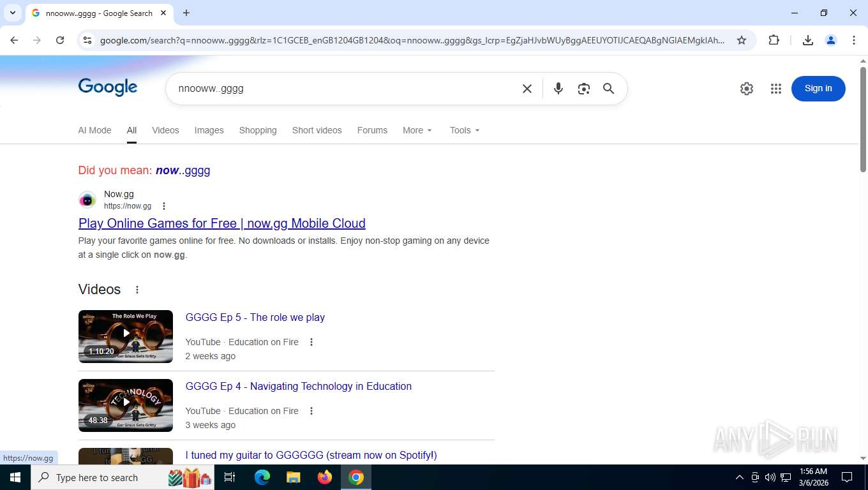
Task: Open the Google apps grid
Action: pyautogui.click(x=776, y=89)
